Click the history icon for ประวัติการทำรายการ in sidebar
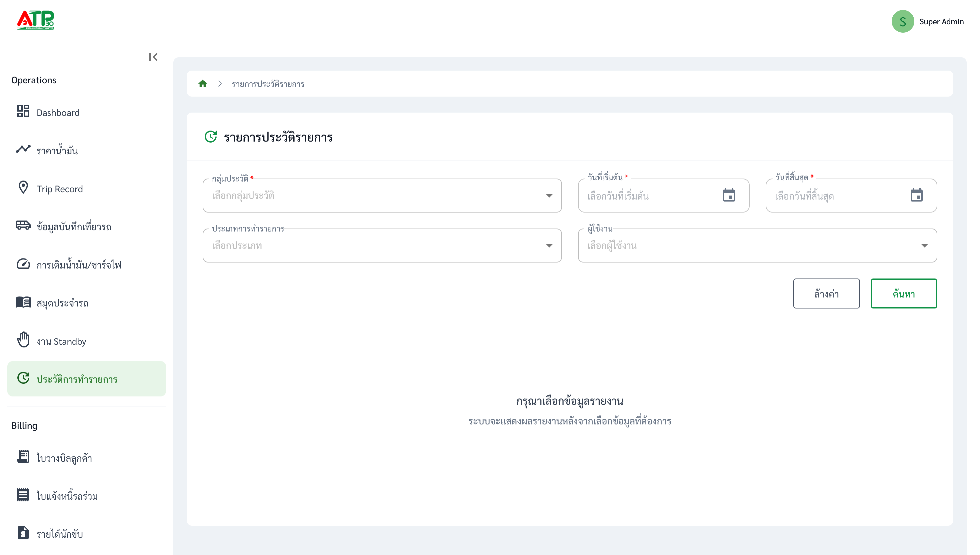980x555 pixels. [x=23, y=378]
